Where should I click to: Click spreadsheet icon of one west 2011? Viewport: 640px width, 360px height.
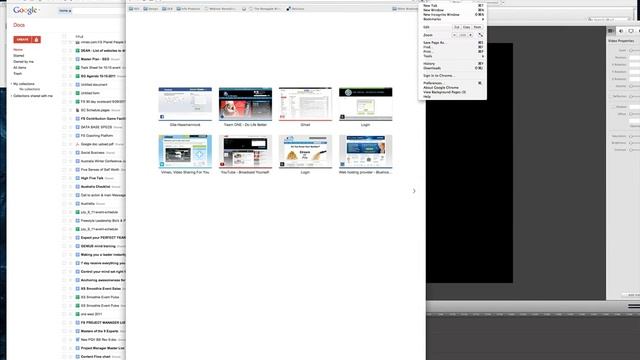(x=77, y=314)
